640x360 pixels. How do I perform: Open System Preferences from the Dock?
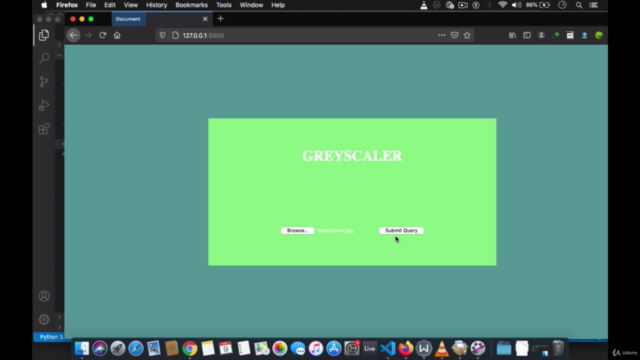click(x=351, y=349)
